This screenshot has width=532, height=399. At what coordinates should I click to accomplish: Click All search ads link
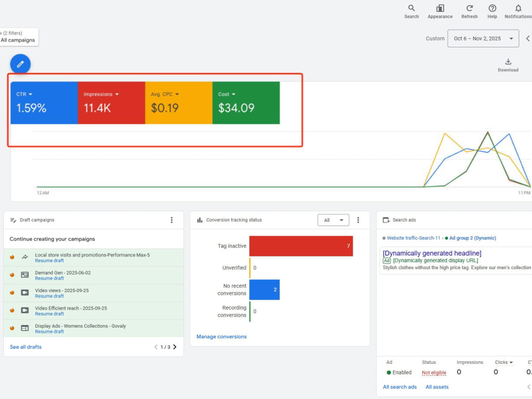click(400, 387)
